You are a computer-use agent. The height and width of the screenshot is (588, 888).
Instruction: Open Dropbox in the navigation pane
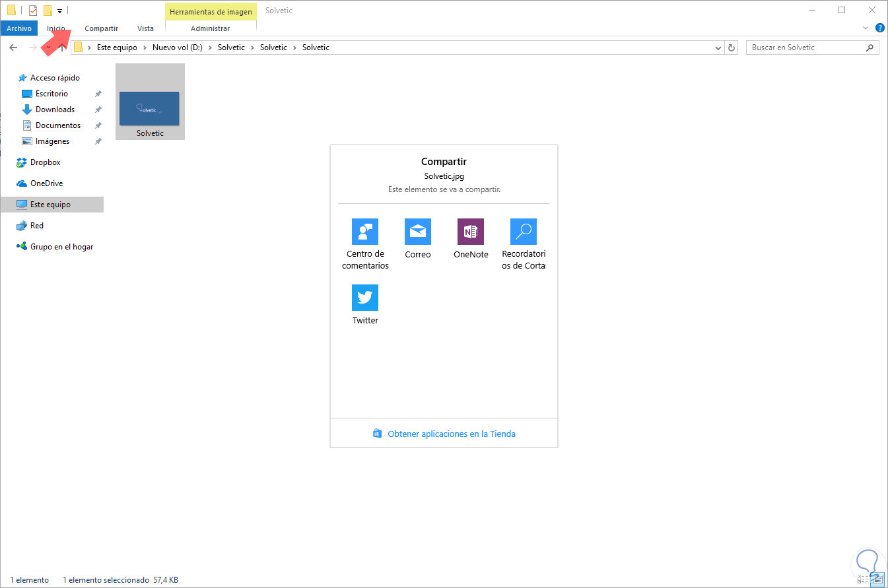[45, 162]
